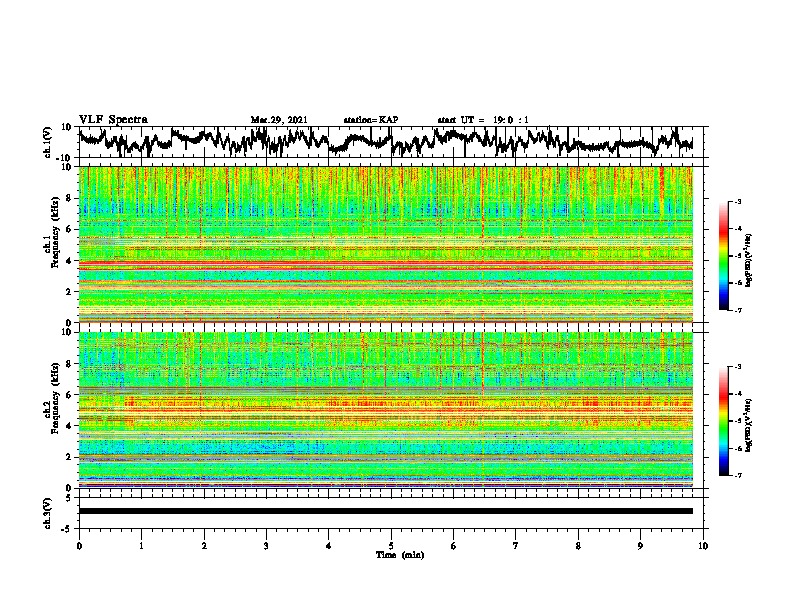Viewport: 792px width, 612px height.
Task: Click the ch.2 color bar log(PSD) unit label
Action: (x=749, y=425)
